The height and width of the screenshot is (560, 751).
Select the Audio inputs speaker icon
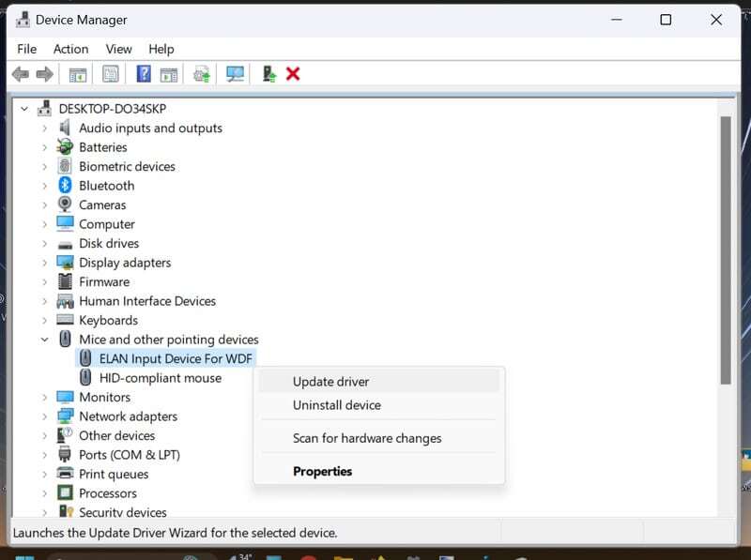(x=65, y=128)
